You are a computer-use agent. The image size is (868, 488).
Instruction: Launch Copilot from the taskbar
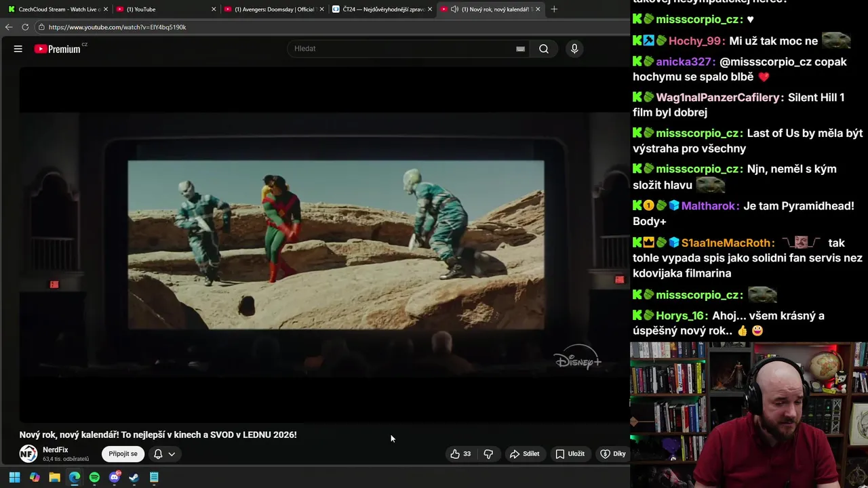click(35, 477)
